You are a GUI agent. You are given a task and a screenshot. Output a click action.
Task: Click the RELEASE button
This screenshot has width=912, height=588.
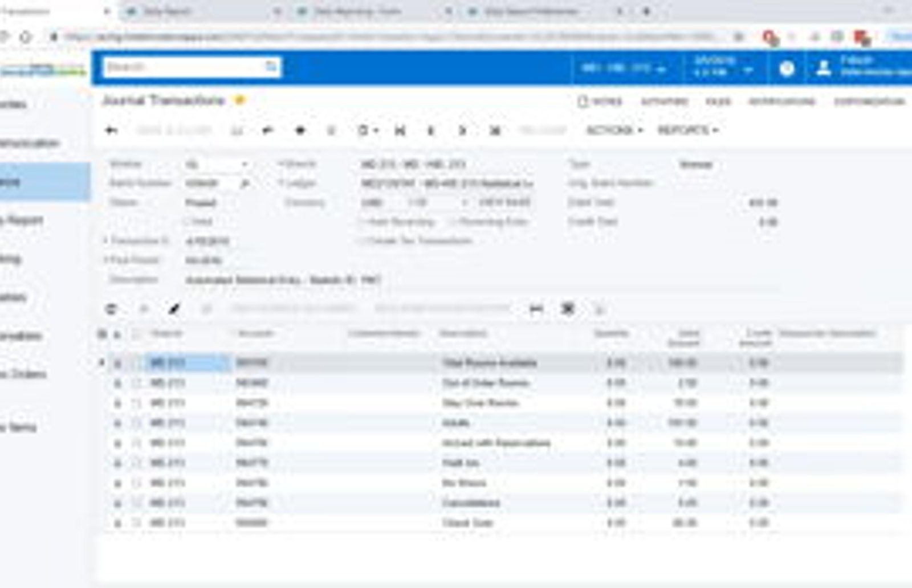point(543,130)
